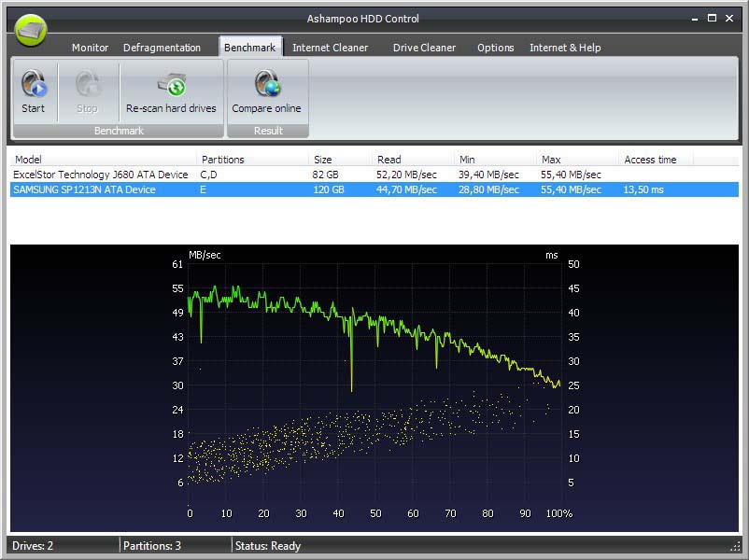
Task: Click the Start benchmark icon
Action: tap(34, 84)
